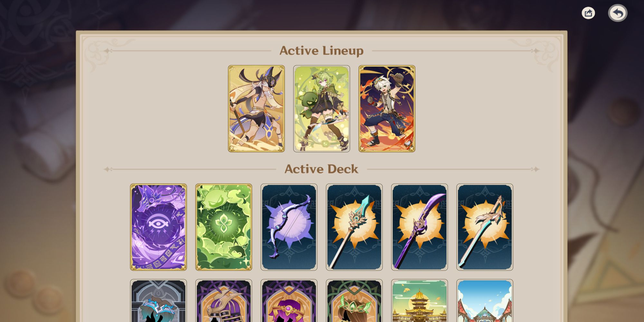The image size is (644, 322).
Task: Select the purple samurai helmet artifact card
Action: tap(224, 301)
